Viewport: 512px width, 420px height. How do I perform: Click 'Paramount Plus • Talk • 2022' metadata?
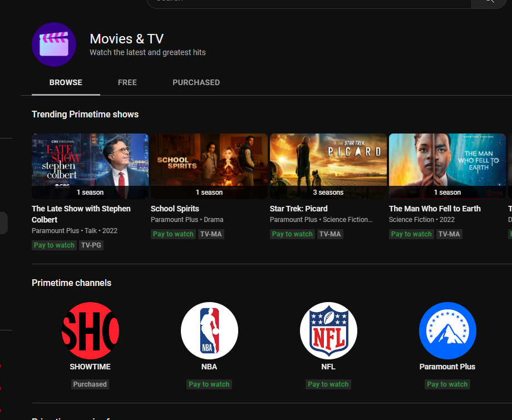click(75, 231)
